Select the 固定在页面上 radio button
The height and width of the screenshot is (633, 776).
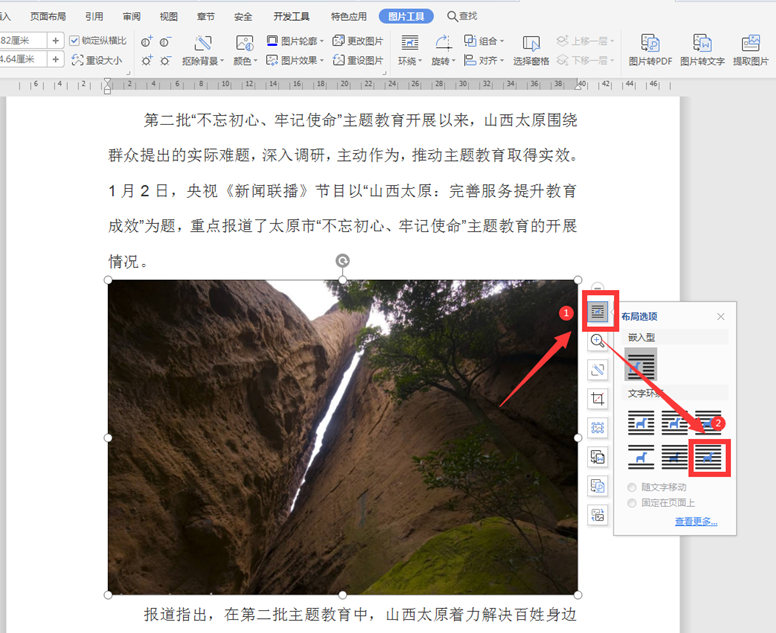(632, 503)
